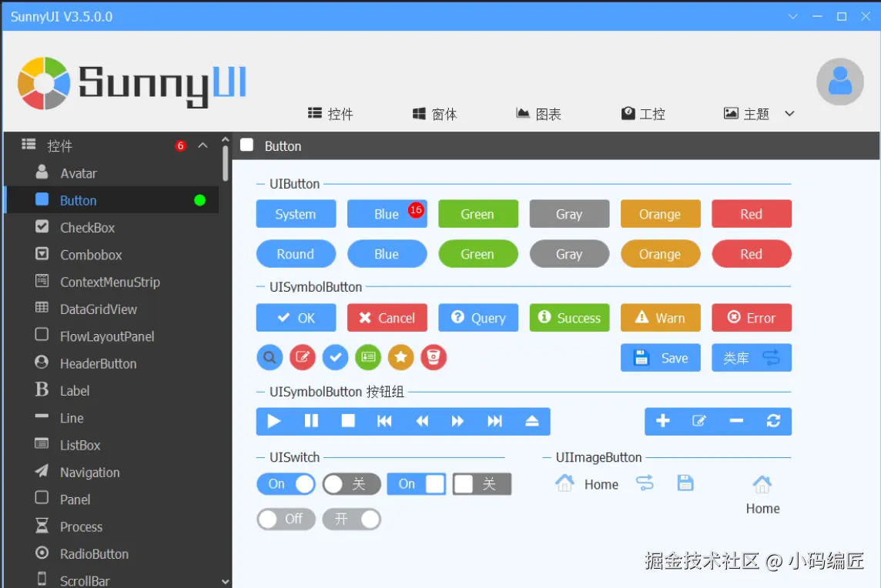
Task: Open DataGridView in the sidebar
Action: (111, 309)
